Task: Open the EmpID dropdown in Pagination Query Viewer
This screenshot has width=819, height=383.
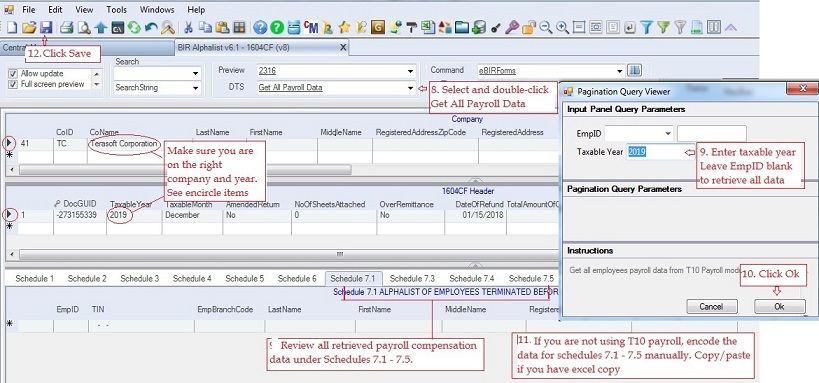Action: [668, 134]
